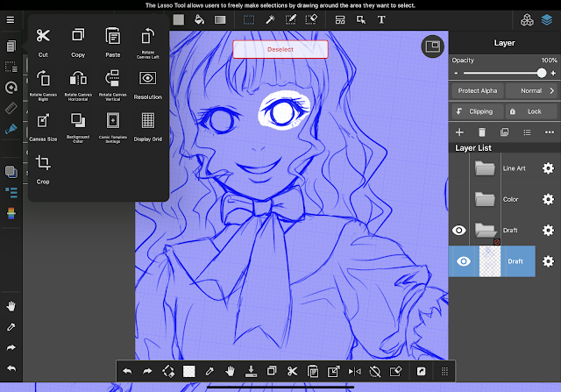Select the Select Pen tool
This screenshot has width=561, height=392.
[x=290, y=19]
